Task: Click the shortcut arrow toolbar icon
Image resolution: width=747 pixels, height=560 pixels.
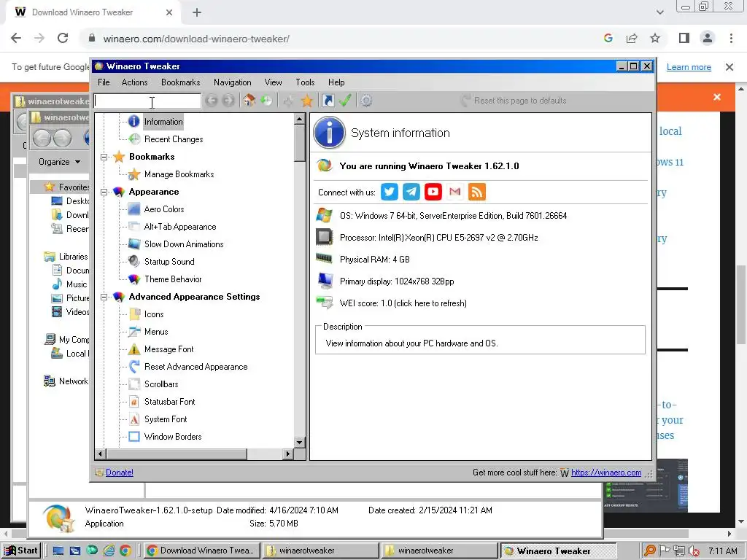Action: coord(328,101)
